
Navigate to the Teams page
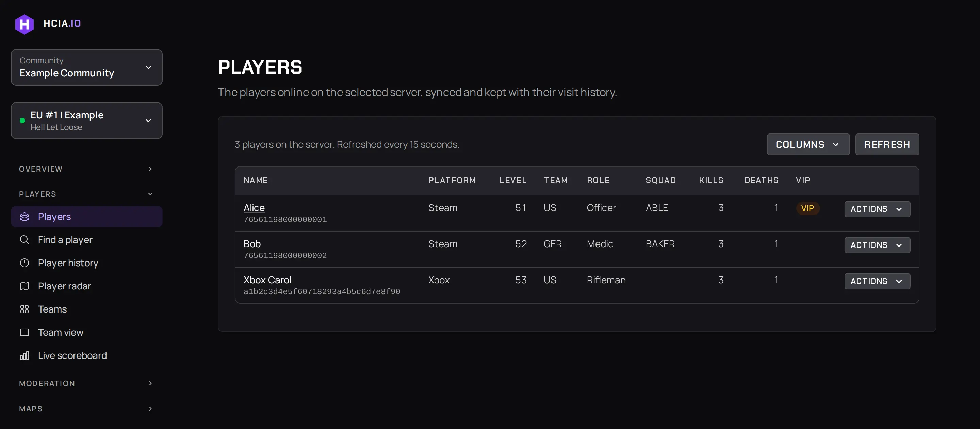pyautogui.click(x=87, y=309)
